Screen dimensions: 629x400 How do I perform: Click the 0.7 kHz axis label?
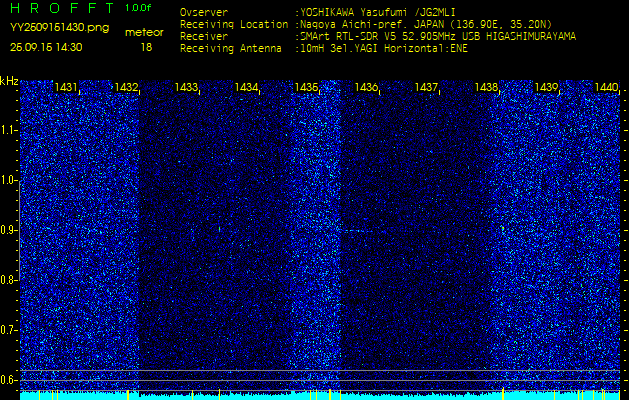coord(8,330)
